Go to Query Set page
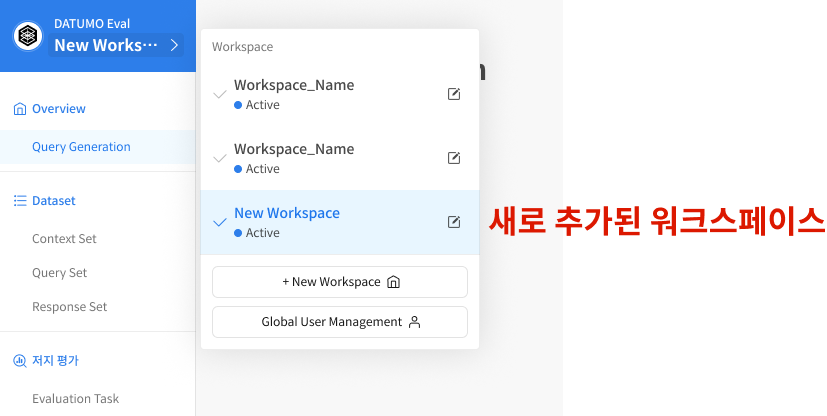827x416 pixels. coord(59,273)
